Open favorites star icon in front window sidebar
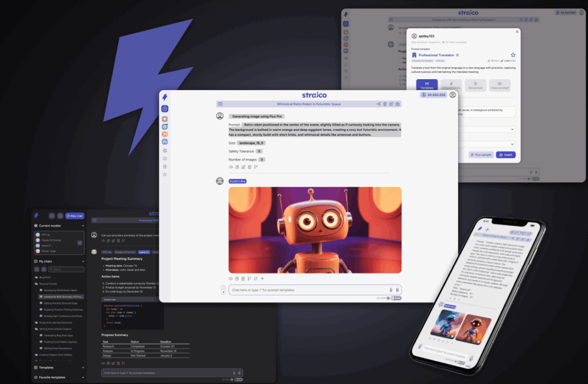Screen dimensions: 588x384 click(x=165, y=174)
